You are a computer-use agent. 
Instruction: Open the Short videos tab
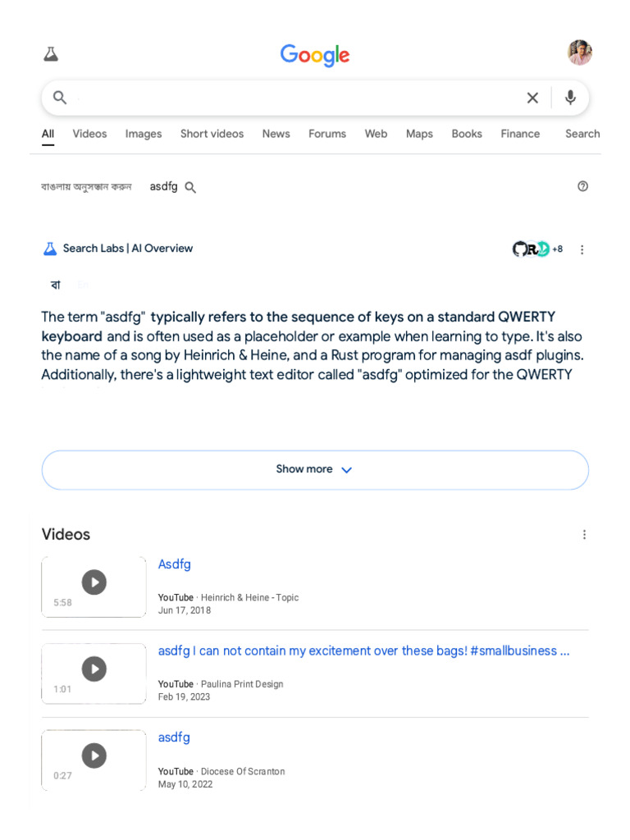[212, 134]
